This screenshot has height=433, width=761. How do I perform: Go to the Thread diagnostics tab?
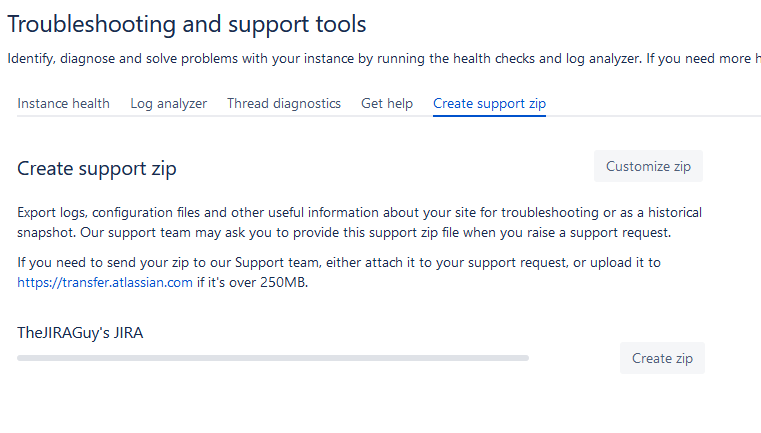[283, 103]
